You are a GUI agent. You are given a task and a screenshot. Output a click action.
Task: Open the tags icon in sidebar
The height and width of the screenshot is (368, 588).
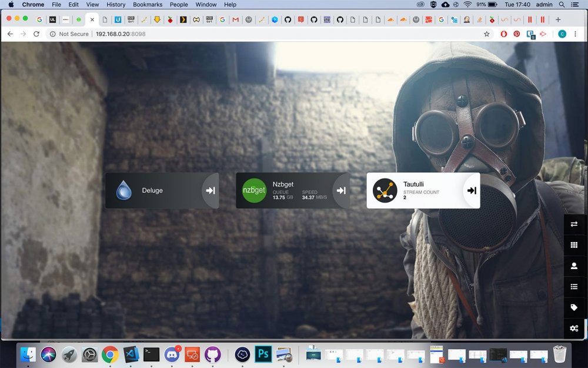tap(574, 307)
